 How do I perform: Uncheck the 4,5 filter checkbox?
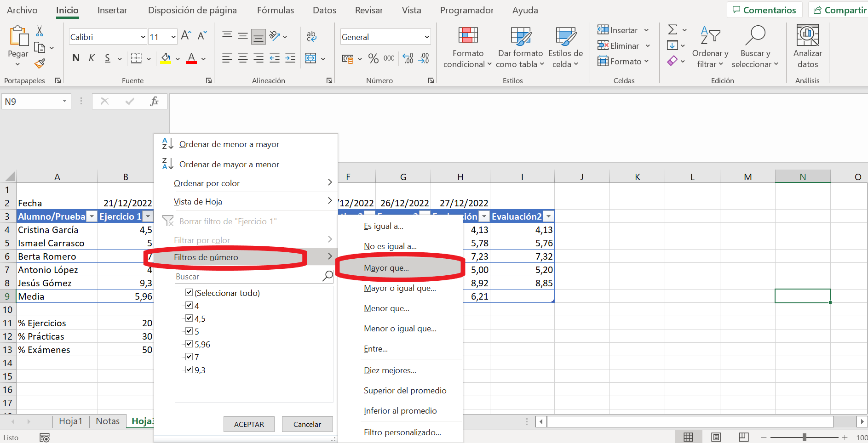189,318
